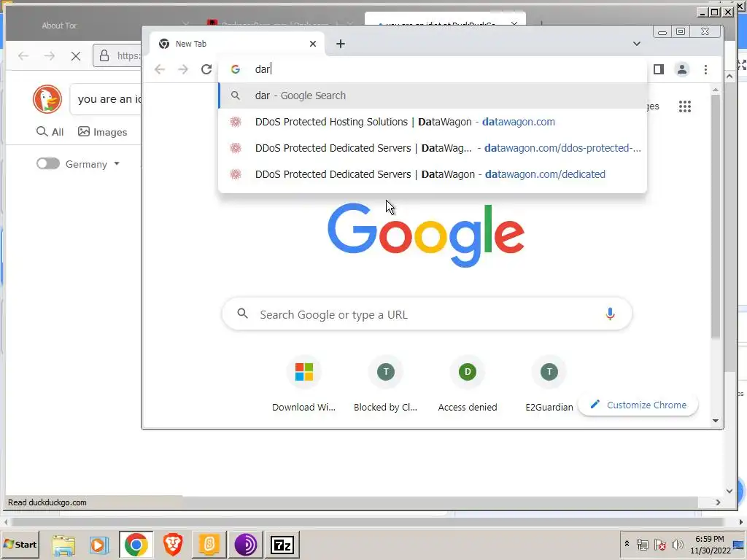Open the Windows Start button
747x560 pixels.
(x=20, y=544)
